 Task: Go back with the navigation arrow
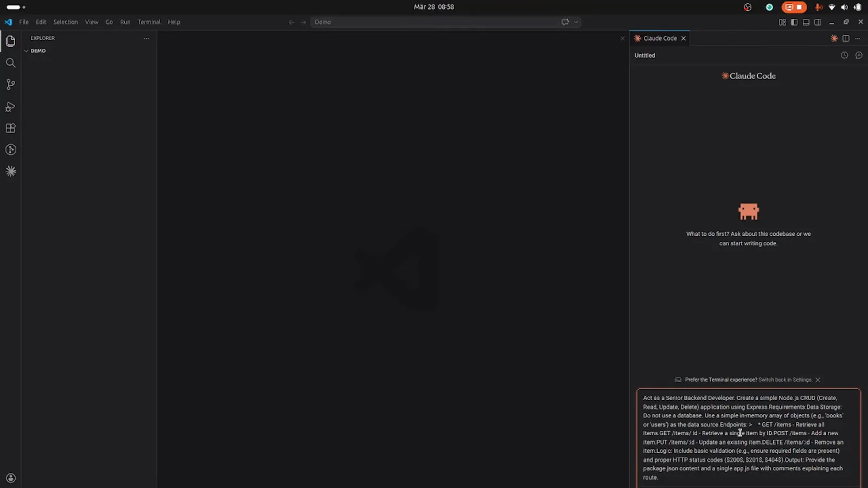tap(291, 22)
